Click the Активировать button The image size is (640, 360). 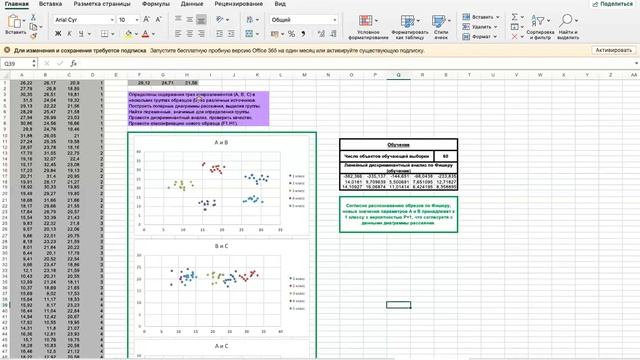coord(613,50)
